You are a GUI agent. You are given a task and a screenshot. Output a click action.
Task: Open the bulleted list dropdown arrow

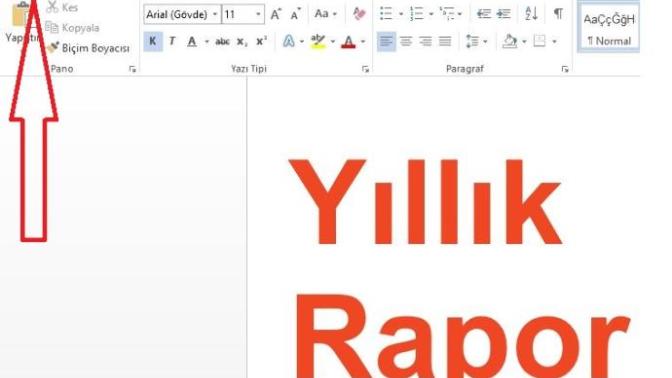pos(401,14)
